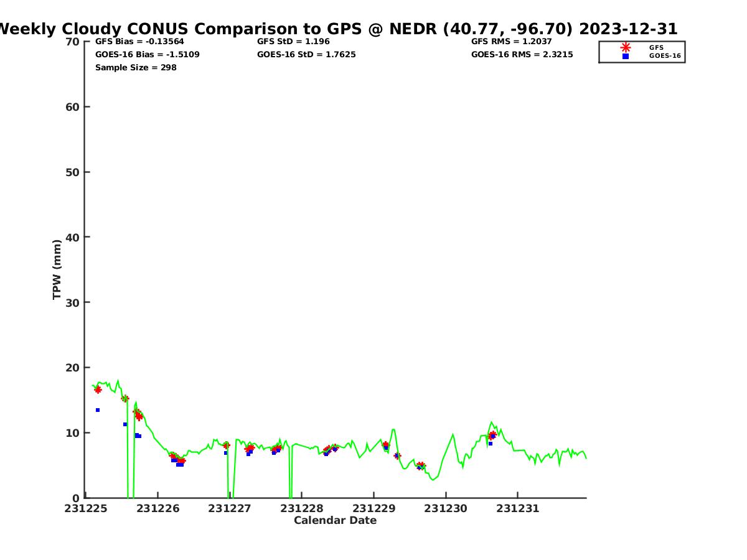Select the 'GFS RMS = 1.2037' text

(x=511, y=42)
